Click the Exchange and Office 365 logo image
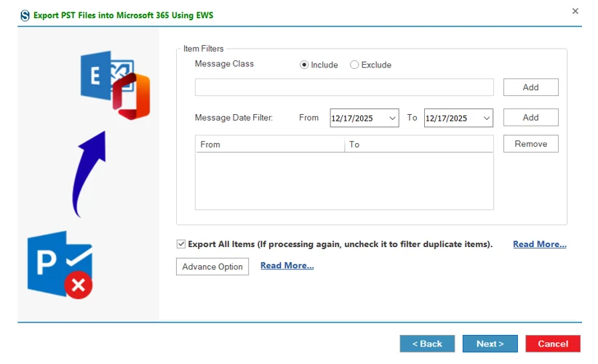598x364 pixels. [x=115, y=85]
